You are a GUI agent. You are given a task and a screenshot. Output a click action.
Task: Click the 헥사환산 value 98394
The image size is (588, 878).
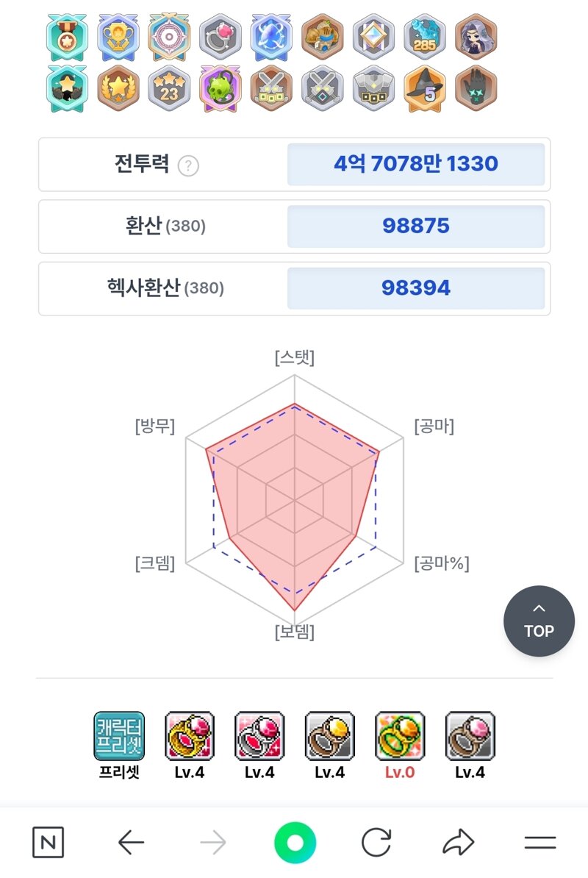point(416,288)
